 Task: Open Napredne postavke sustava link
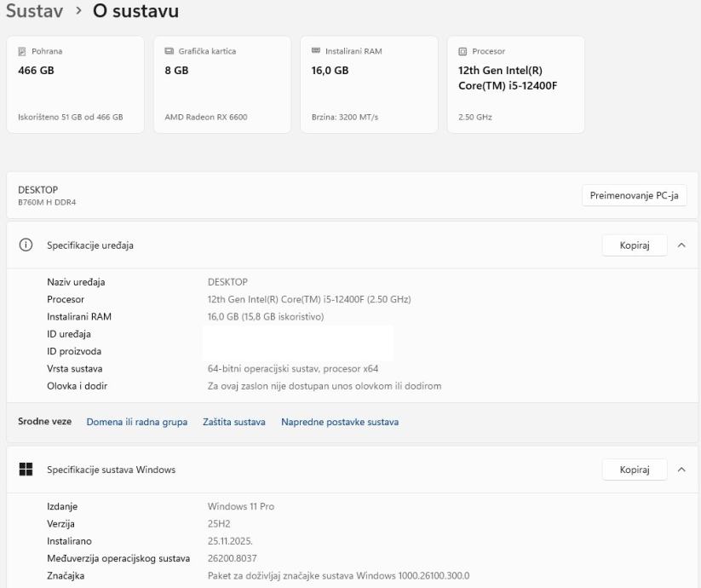[340, 422]
